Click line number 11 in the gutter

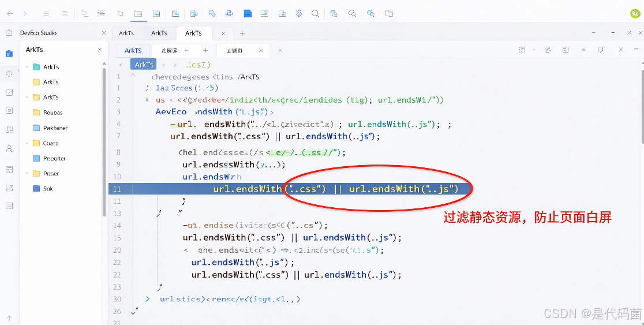tap(117, 189)
